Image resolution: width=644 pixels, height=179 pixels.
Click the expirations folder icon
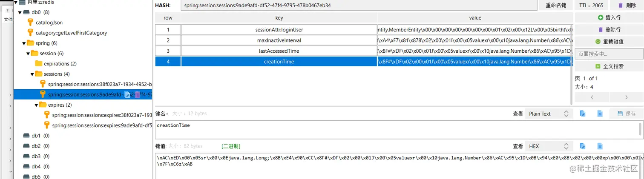39,63
